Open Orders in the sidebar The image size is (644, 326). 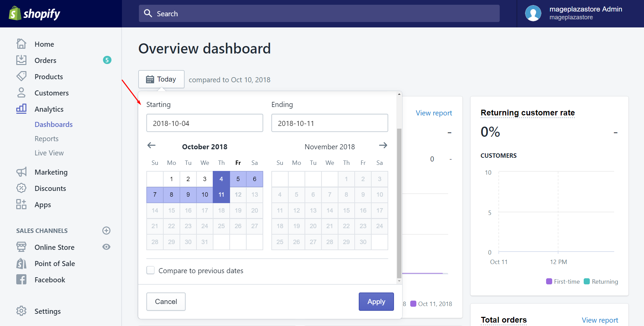click(x=45, y=60)
